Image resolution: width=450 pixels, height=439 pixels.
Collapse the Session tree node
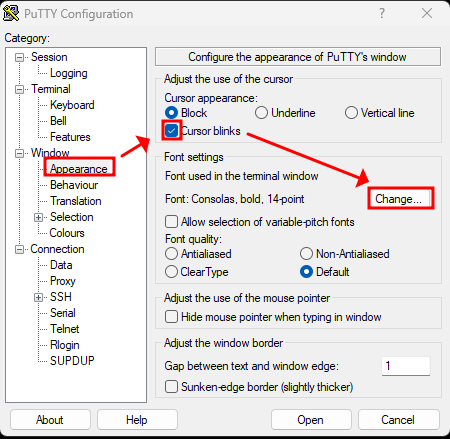[x=19, y=58]
